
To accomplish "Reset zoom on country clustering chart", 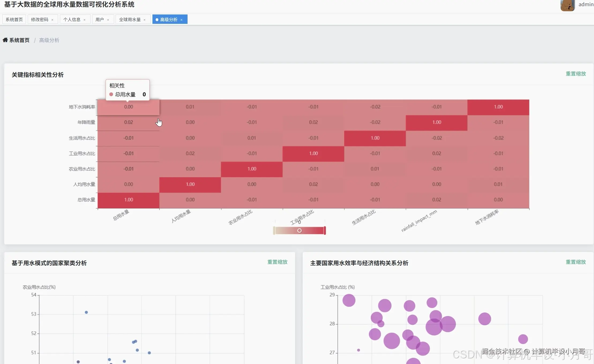I will (277, 262).
